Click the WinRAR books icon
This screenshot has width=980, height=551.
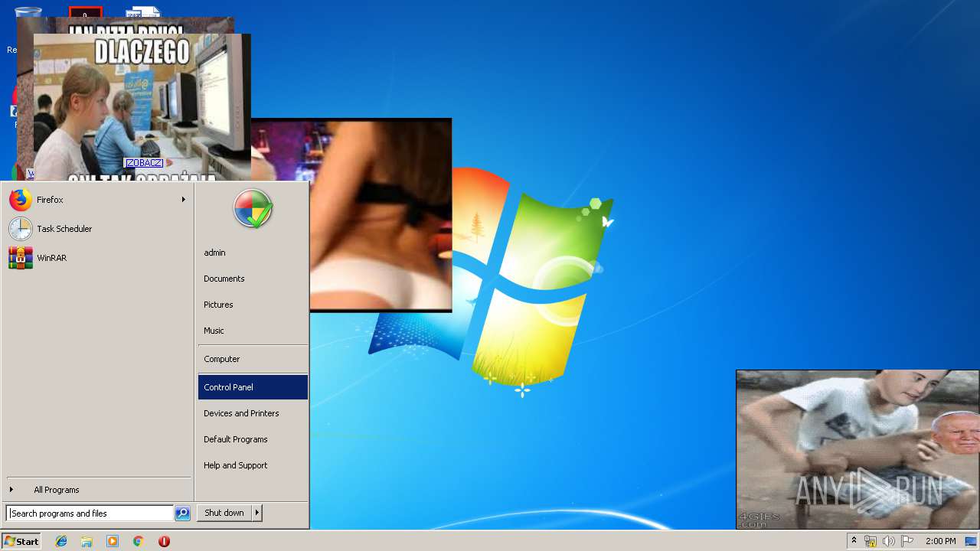(21, 258)
